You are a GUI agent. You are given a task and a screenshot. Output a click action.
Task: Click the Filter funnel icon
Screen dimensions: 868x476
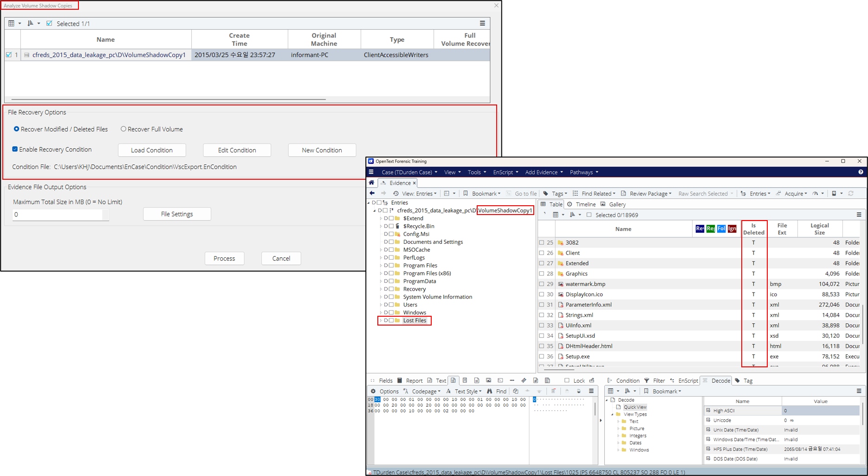(647, 381)
